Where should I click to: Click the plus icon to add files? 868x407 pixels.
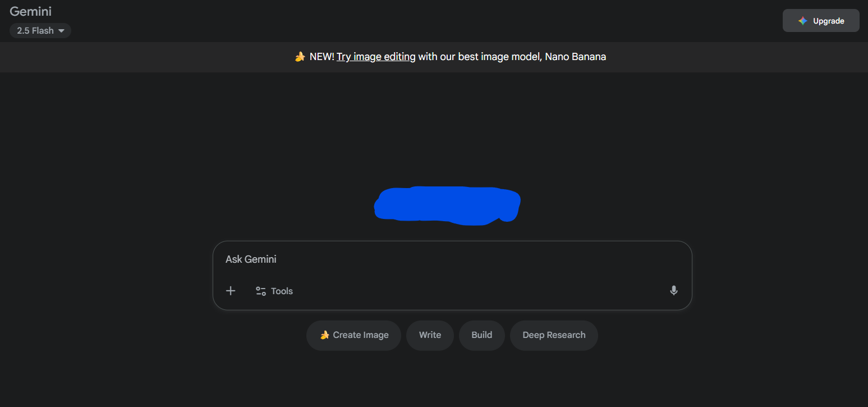coord(231,291)
